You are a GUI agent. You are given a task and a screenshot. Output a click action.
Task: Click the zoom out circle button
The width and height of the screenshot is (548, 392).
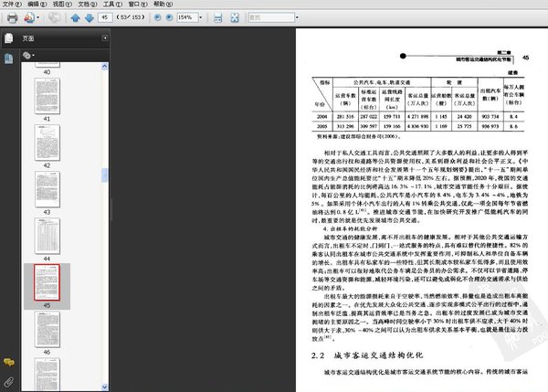pos(158,17)
